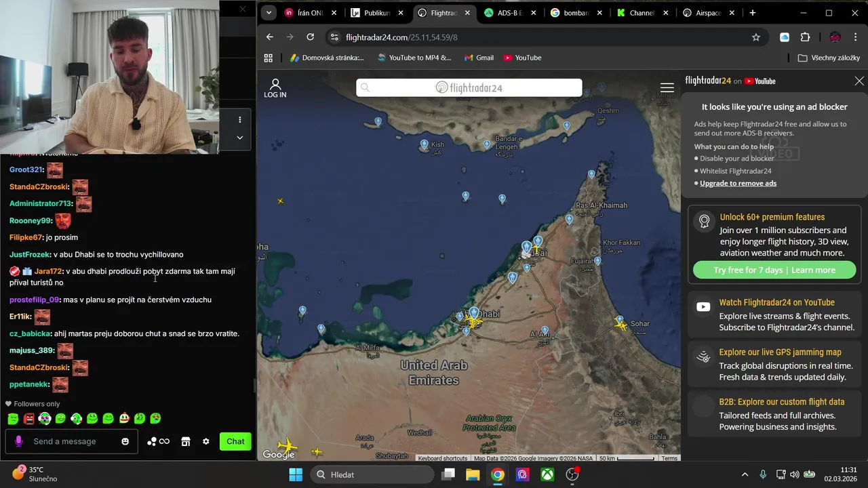868x488 pixels.
Task: Open Chrome apps grid shortcut
Action: coord(268,58)
